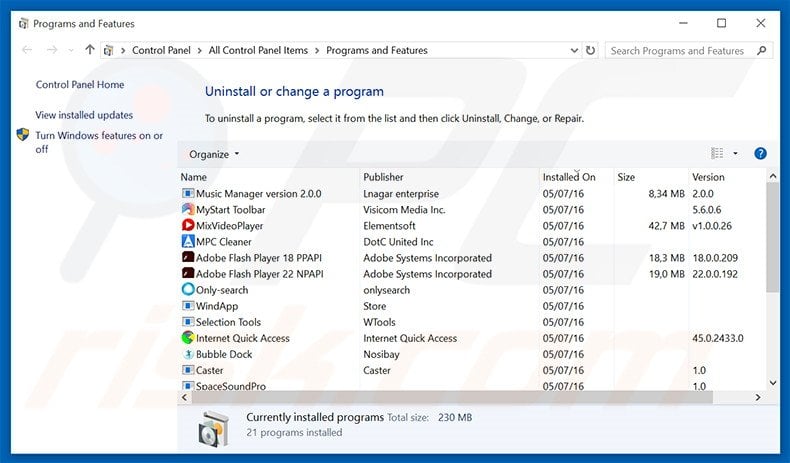Click the Bubble Dock icon

point(188,354)
